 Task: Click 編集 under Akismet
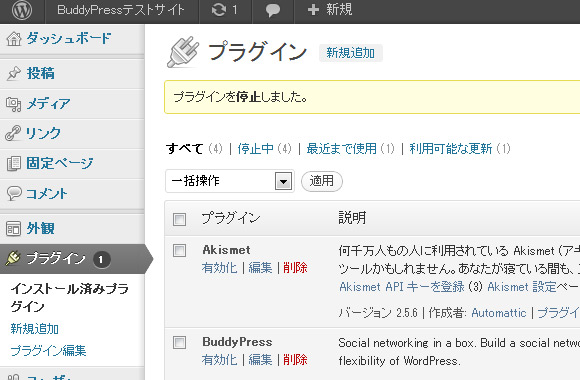click(260, 268)
